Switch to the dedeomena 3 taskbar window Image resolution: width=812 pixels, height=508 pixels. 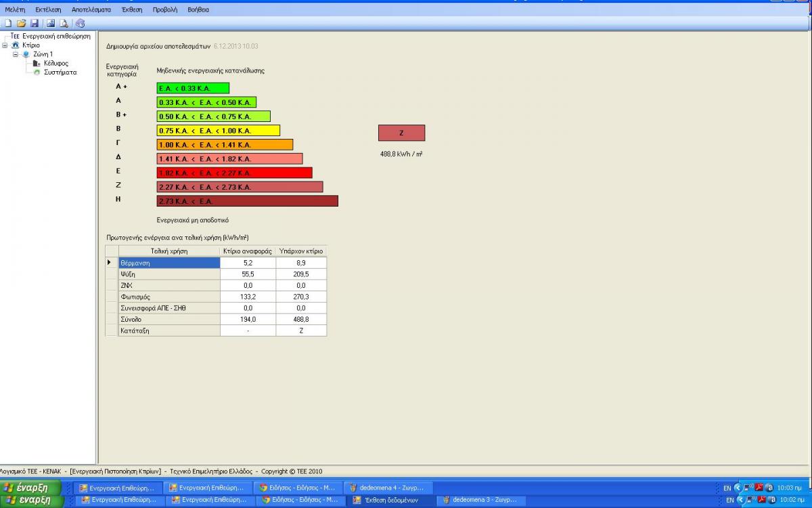click(480, 500)
